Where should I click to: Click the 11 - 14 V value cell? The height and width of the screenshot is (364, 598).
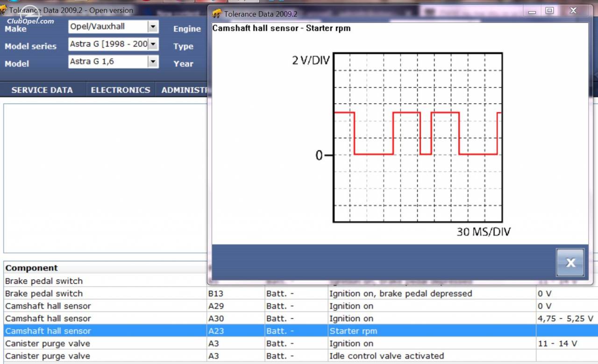click(567, 343)
